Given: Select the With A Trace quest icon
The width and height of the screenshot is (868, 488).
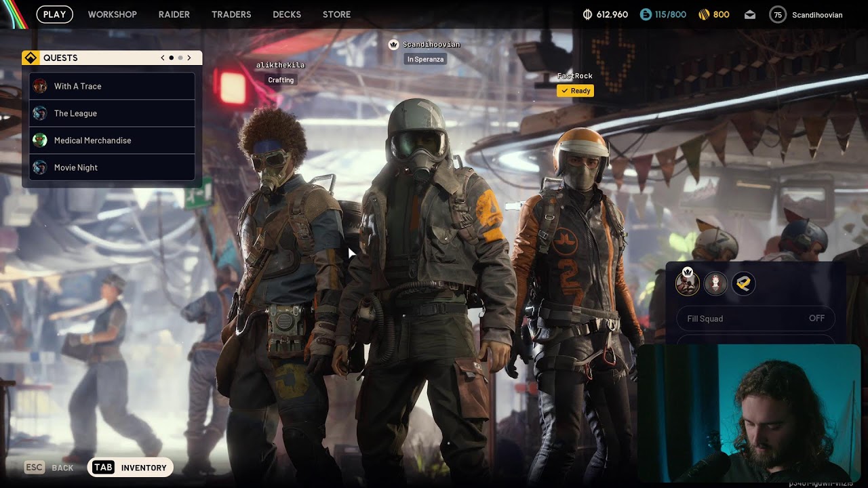Looking at the screenshot, I should click(x=40, y=86).
